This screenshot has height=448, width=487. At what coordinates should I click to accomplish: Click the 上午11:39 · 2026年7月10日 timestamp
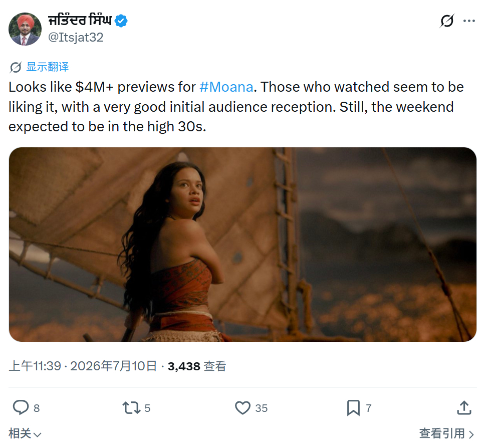click(x=83, y=366)
